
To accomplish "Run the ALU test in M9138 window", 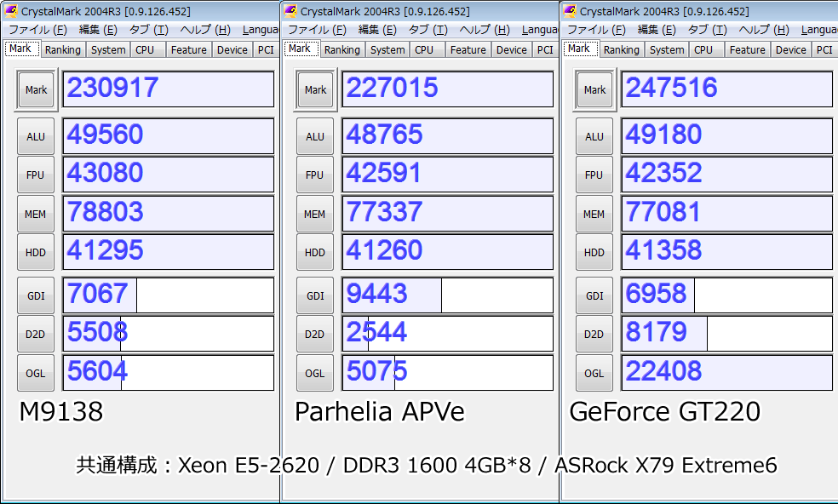I will click(x=36, y=136).
